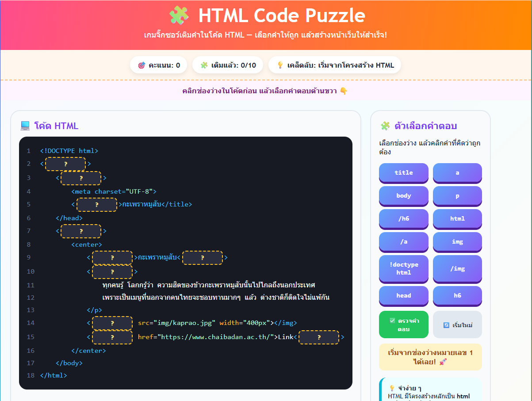The image size is (532, 401).
Task: Click the puzzle icon in the page title
Action: tap(179, 15)
